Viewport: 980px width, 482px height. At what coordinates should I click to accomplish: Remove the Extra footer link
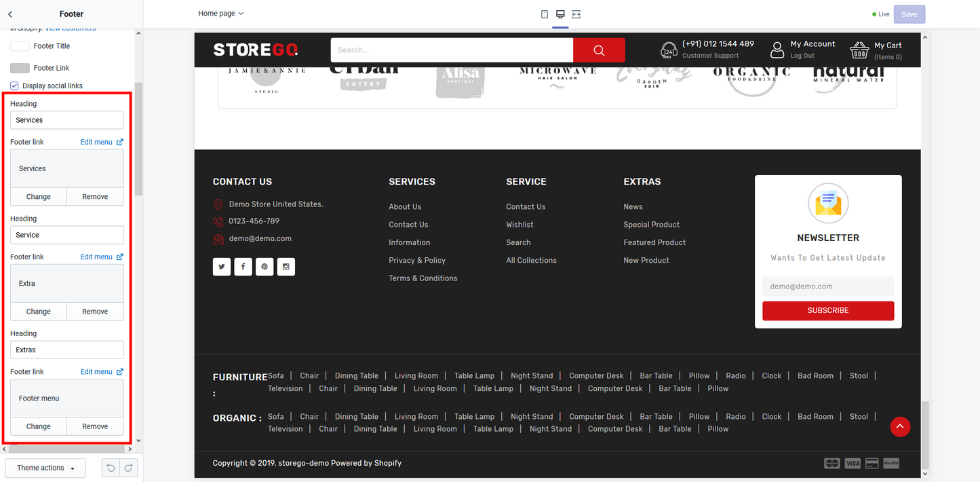95,311
